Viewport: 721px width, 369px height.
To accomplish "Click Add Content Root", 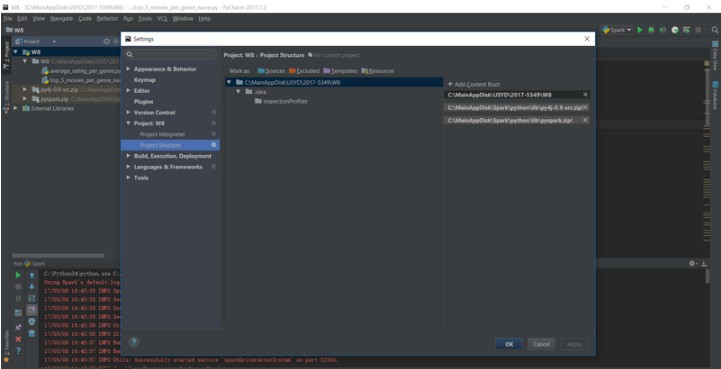I will click(x=474, y=85).
